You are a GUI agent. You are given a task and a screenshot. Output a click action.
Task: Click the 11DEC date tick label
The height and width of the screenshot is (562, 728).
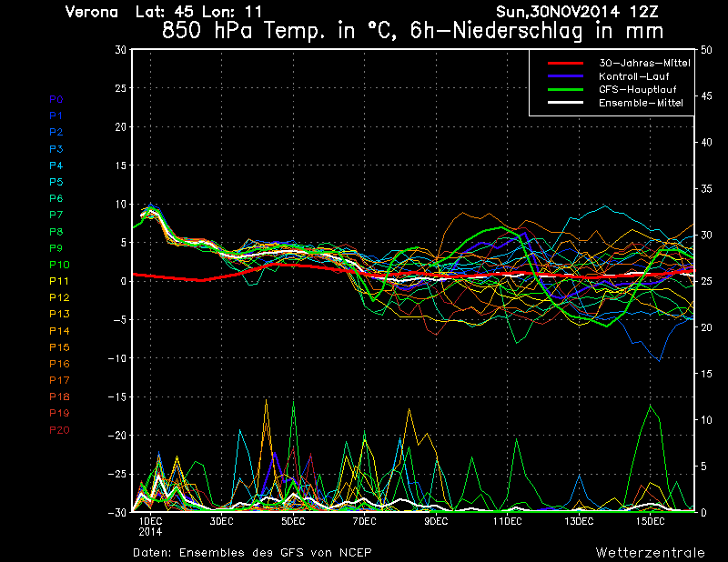[x=507, y=520]
